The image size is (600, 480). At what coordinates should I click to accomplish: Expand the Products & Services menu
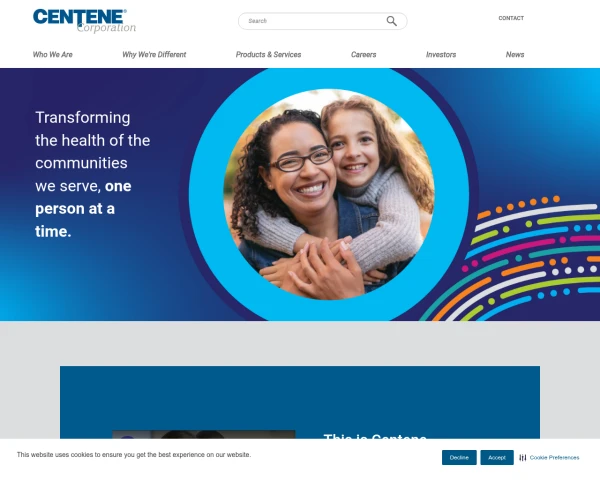[x=269, y=55]
